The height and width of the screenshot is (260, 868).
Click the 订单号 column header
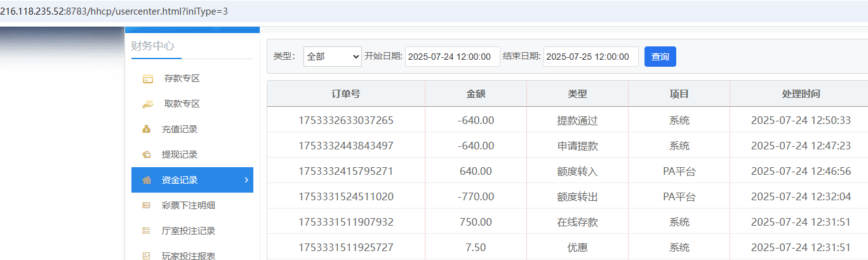(346, 94)
